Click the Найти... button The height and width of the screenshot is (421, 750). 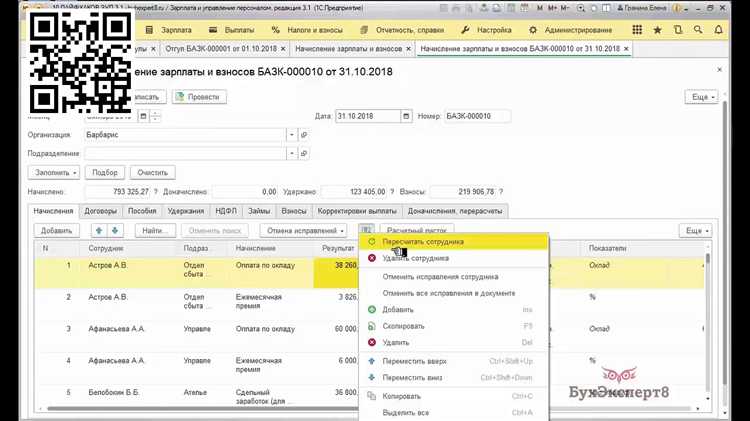155,231
